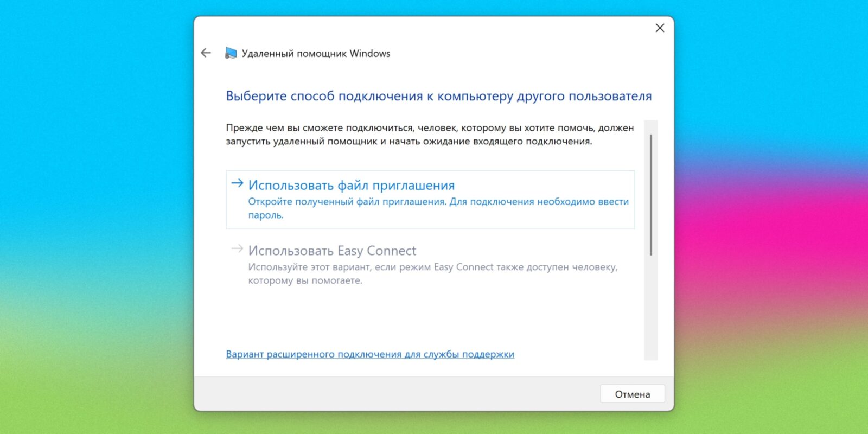Click the paragraph starting with Прежде чем
This screenshot has height=434, width=868.
click(x=429, y=135)
